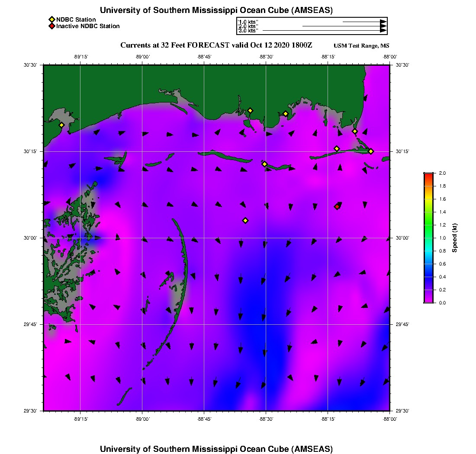Select the yellow station marker directly north of the red marker

pyautogui.click(x=337, y=149)
